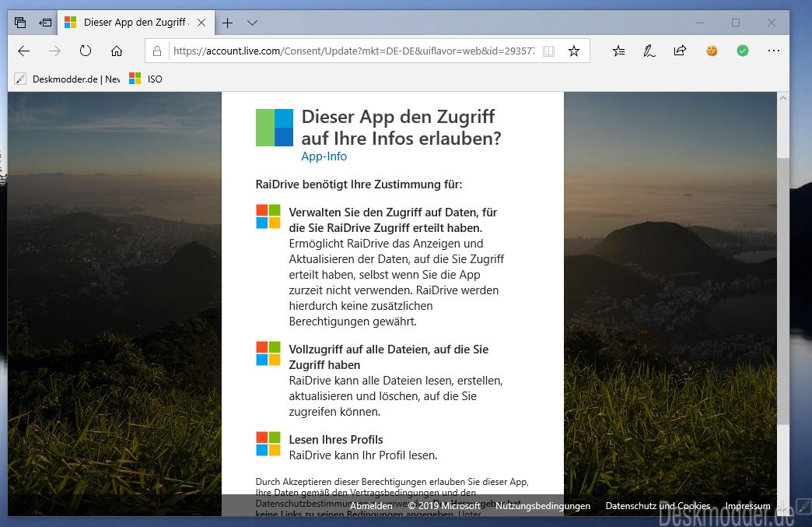Viewport: 812px width, 527px height.
Task: Open Settings and more ellipsis menu
Action: [774, 51]
